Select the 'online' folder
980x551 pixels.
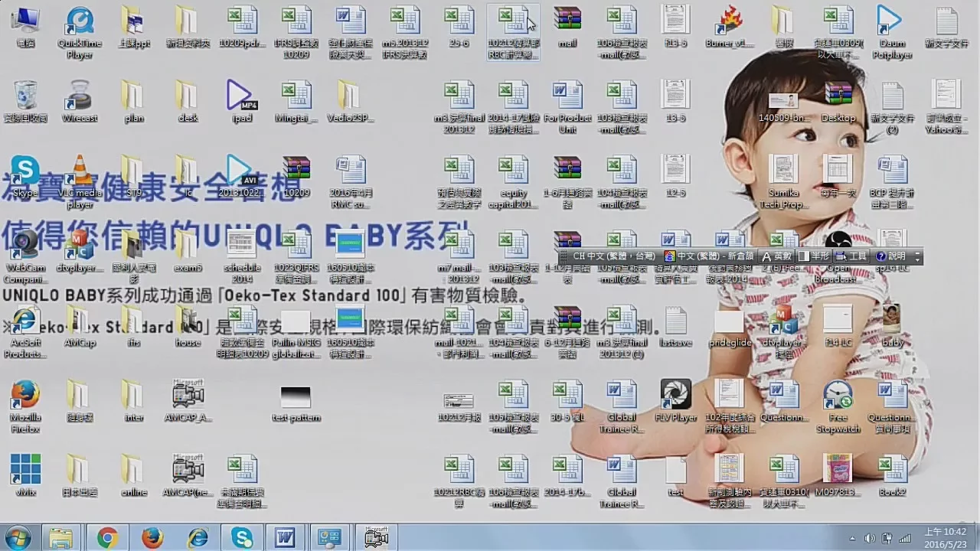[x=134, y=474]
